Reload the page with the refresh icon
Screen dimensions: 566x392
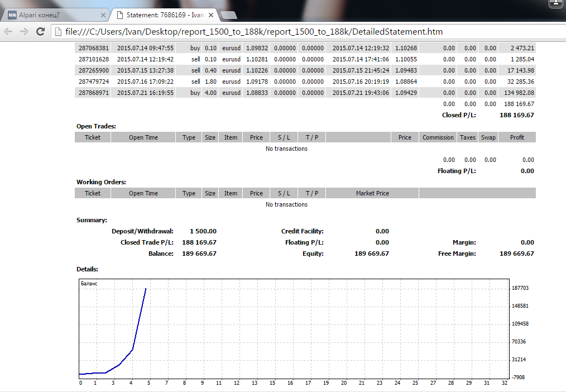[x=40, y=31]
